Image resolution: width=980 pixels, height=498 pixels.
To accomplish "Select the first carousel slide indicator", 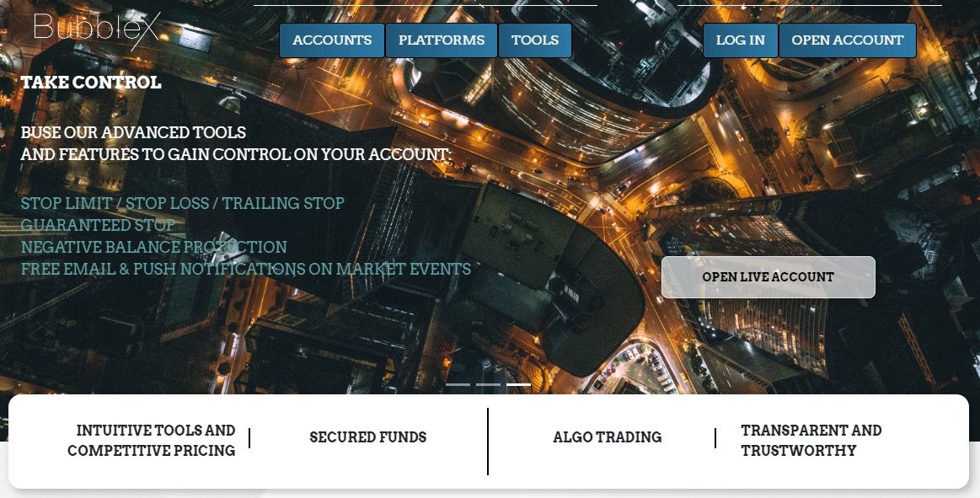I will (458, 384).
